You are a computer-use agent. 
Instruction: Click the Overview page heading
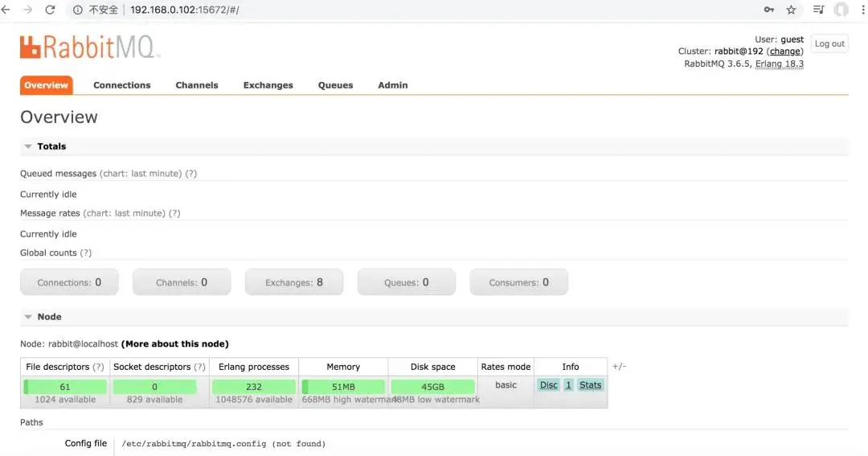pyautogui.click(x=59, y=117)
